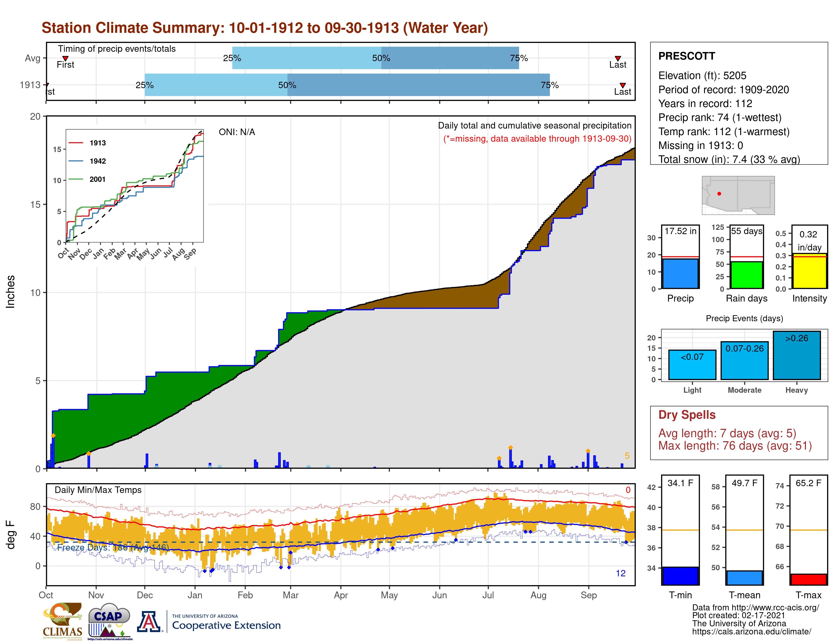Click the '34.1 F' T-min value

click(680, 483)
